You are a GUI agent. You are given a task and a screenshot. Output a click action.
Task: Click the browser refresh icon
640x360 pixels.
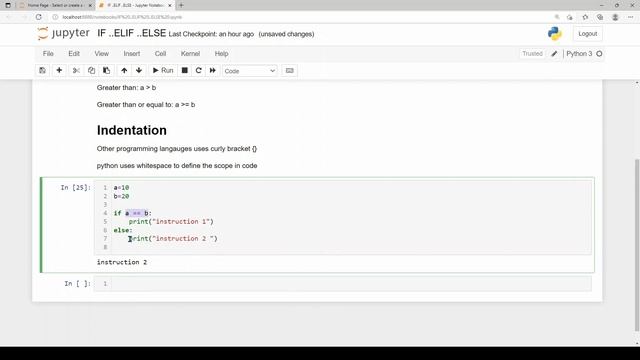[39, 17]
